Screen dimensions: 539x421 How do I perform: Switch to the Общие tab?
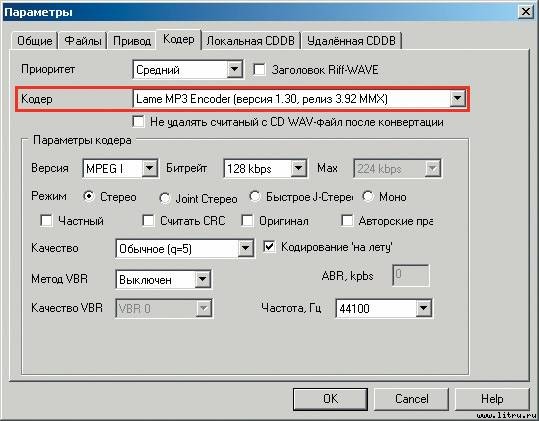(x=34, y=41)
